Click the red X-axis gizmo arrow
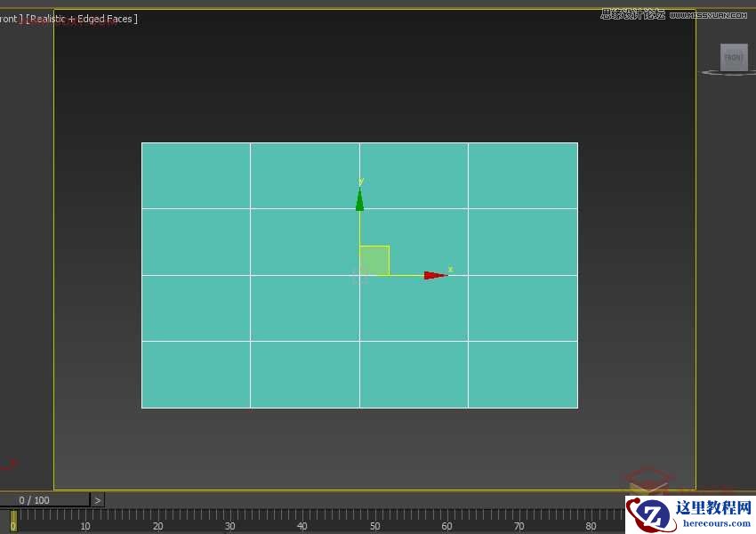The image size is (756, 534). coord(436,275)
